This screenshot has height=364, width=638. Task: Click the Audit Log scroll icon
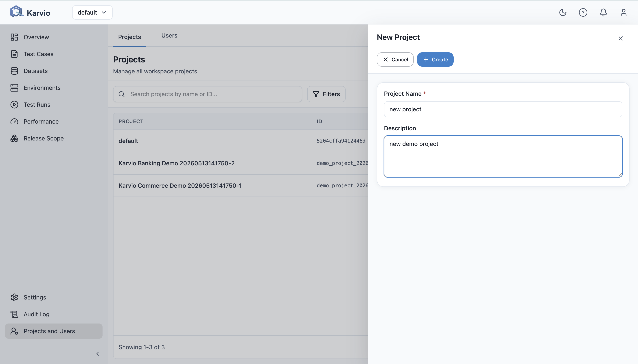(14, 314)
